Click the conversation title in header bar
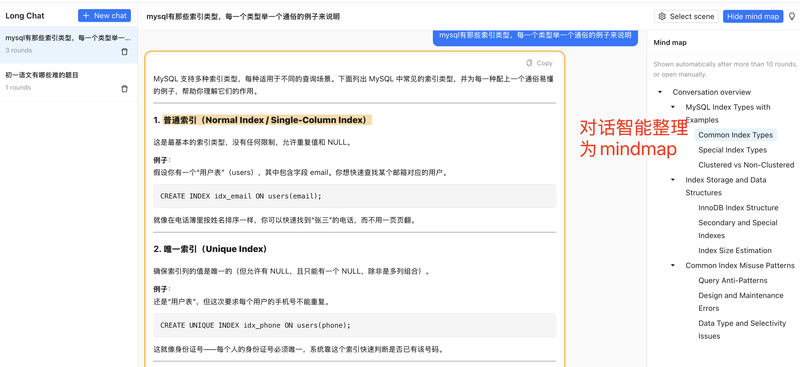 243,16
